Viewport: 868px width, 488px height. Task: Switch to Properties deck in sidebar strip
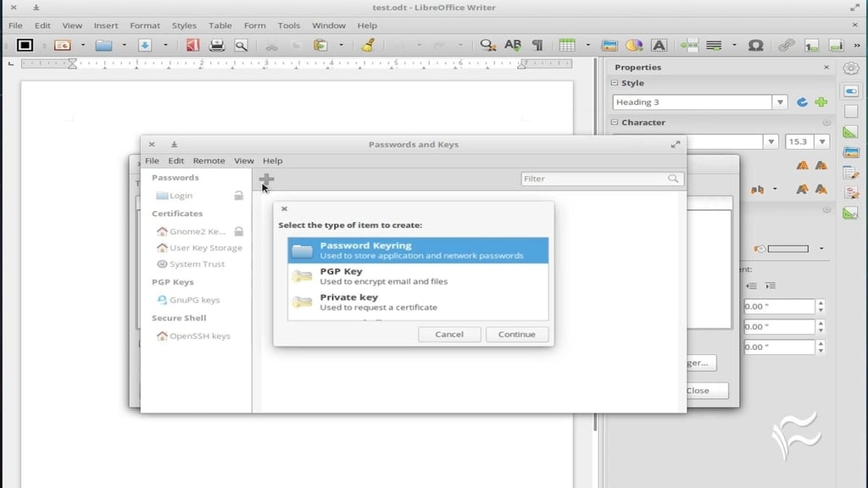pos(851,91)
